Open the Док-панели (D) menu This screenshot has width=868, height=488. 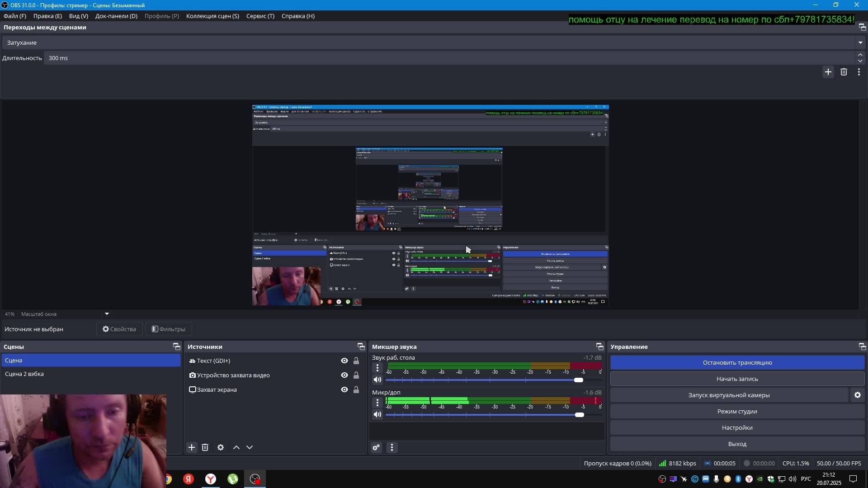(116, 16)
